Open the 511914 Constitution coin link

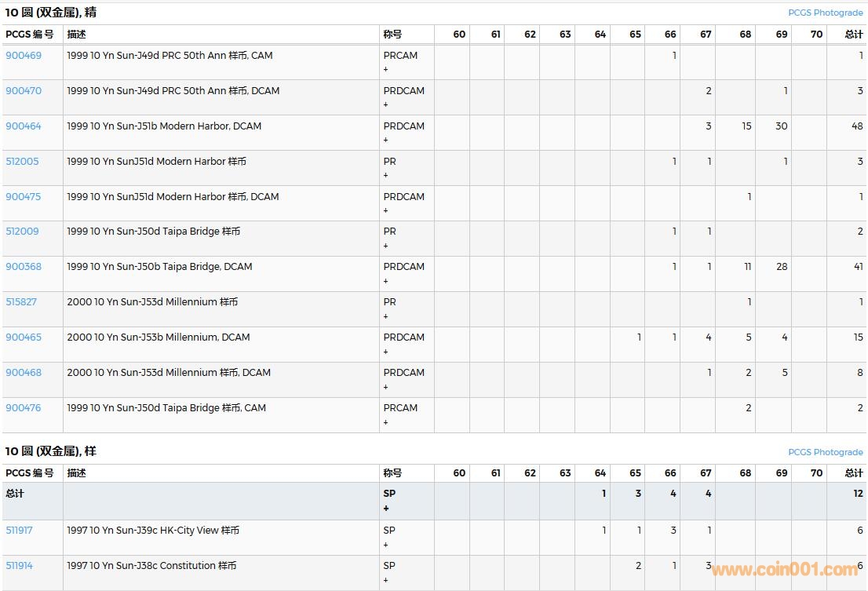point(19,566)
